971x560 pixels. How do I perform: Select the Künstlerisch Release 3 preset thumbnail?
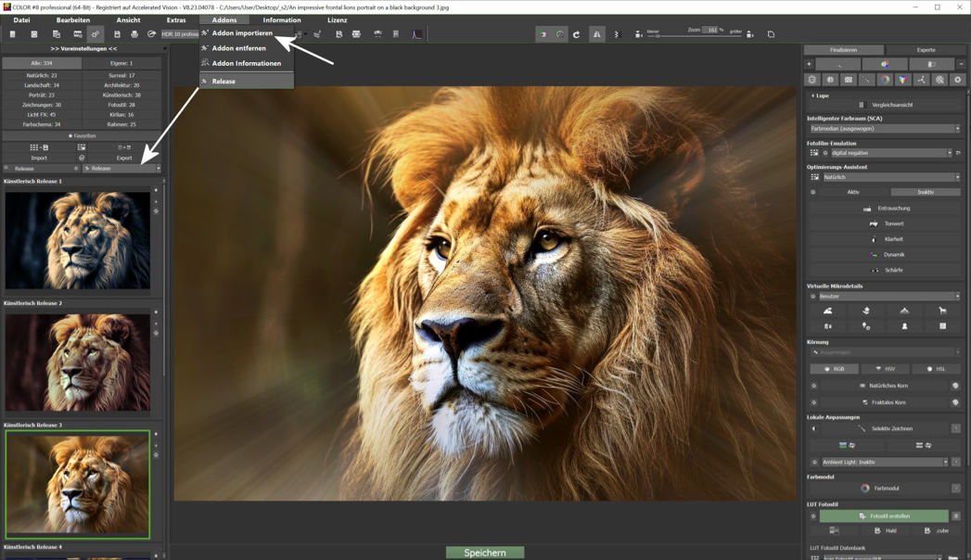tap(77, 485)
